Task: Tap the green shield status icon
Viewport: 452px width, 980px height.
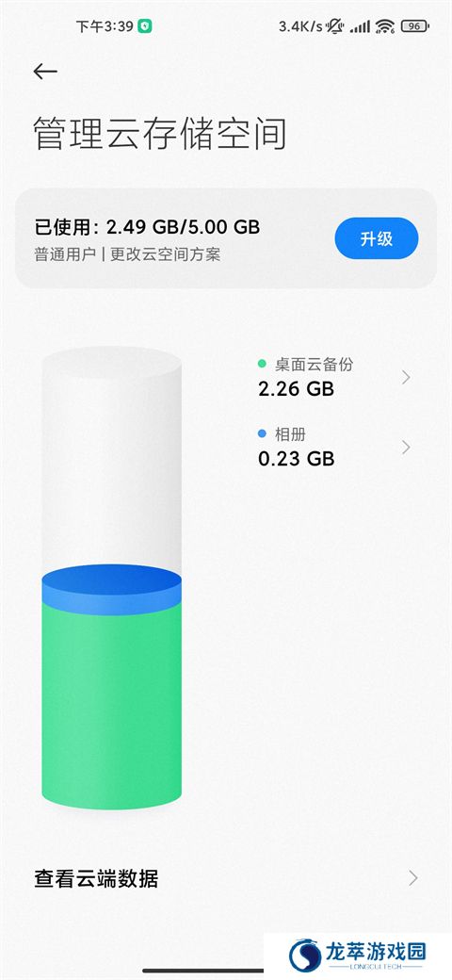Action: tap(145, 26)
